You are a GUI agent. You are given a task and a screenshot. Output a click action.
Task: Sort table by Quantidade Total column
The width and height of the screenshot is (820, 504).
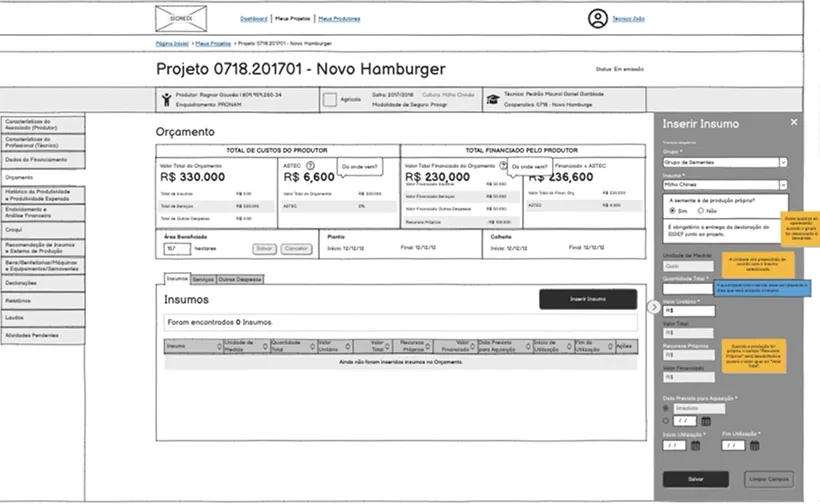pos(312,346)
